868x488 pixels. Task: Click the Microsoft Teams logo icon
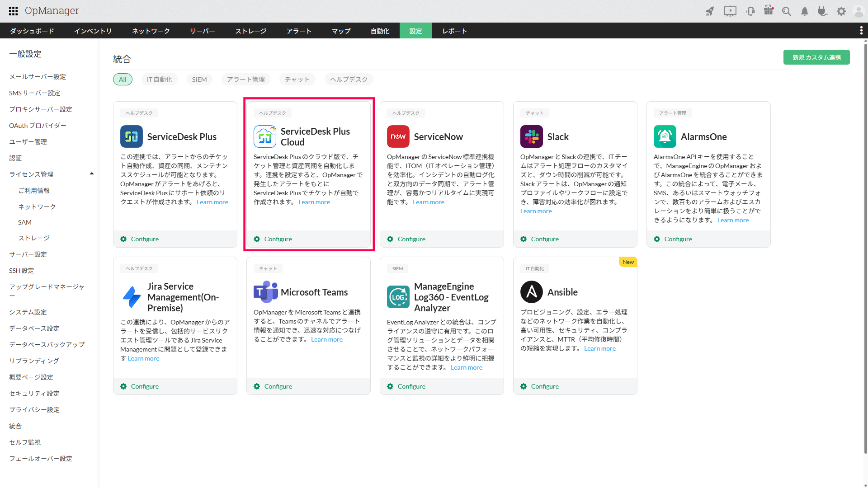pyautogui.click(x=265, y=292)
